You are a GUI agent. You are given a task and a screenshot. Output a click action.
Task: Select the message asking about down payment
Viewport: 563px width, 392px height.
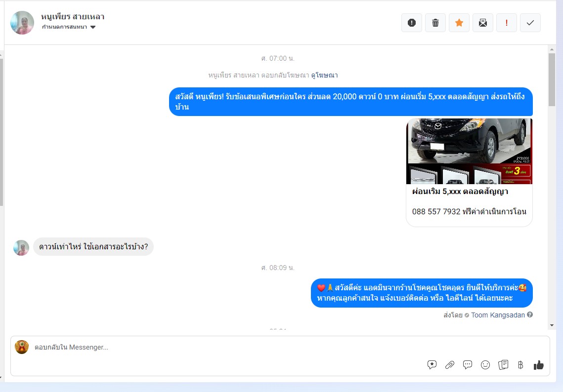click(x=93, y=247)
